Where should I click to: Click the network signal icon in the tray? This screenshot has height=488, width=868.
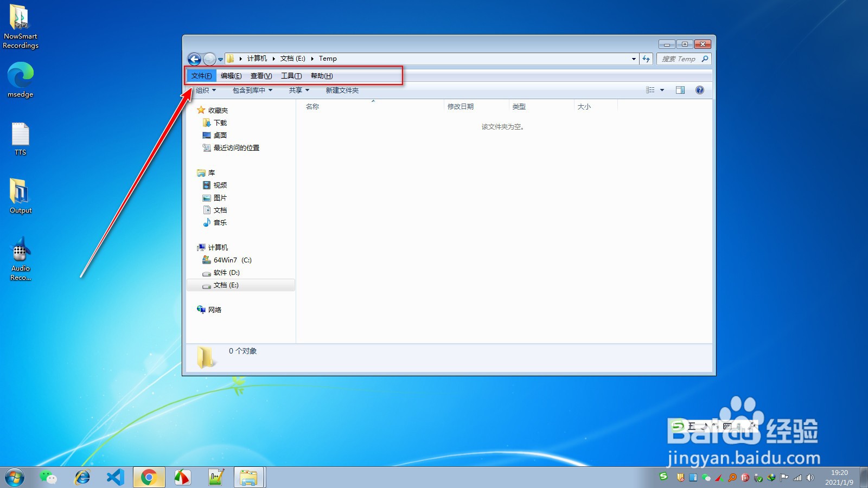tap(797, 478)
